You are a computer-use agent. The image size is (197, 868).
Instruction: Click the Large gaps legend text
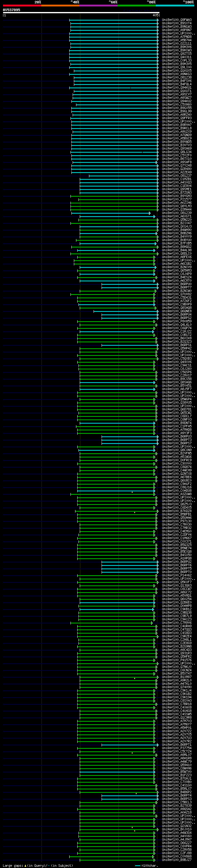[x=38, y=866]
